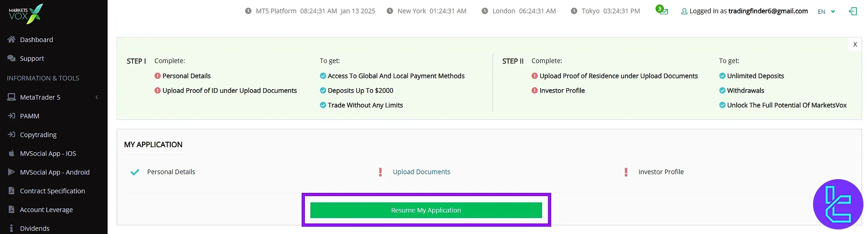Viewport: 868px width, 234px height.
Task: Click the clock icon next to New York
Action: click(390, 11)
